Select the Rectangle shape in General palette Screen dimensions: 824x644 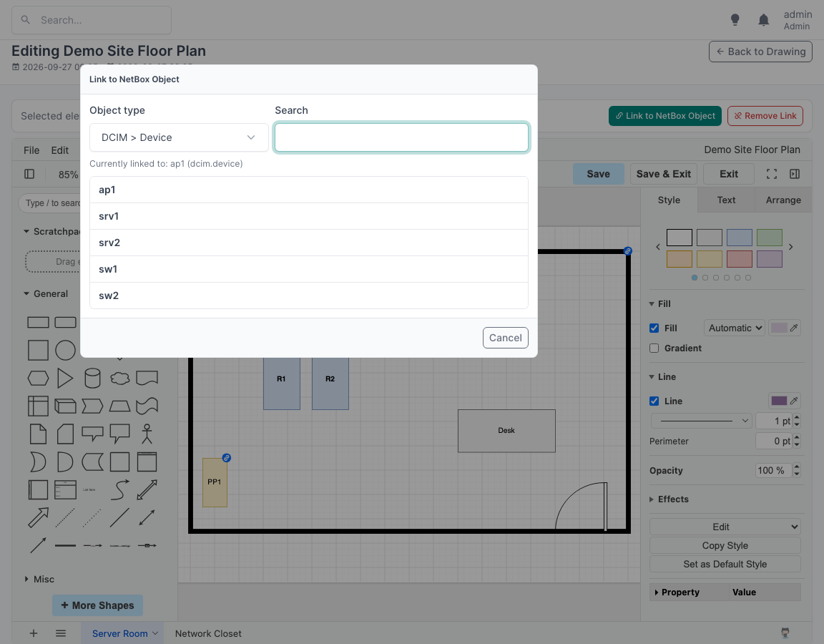pyautogui.click(x=38, y=322)
